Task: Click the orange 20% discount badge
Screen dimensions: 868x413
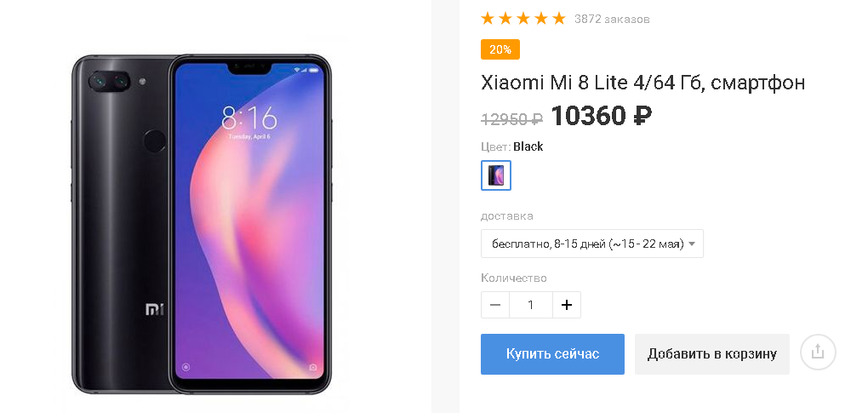Action: click(x=500, y=49)
